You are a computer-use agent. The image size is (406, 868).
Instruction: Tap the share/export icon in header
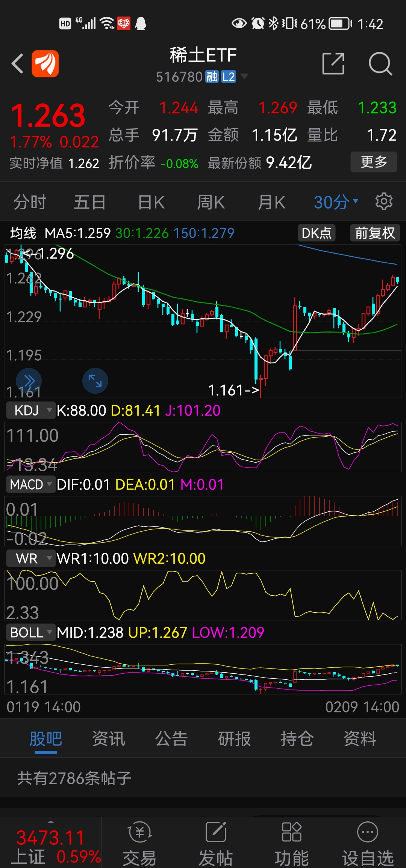click(333, 64)
